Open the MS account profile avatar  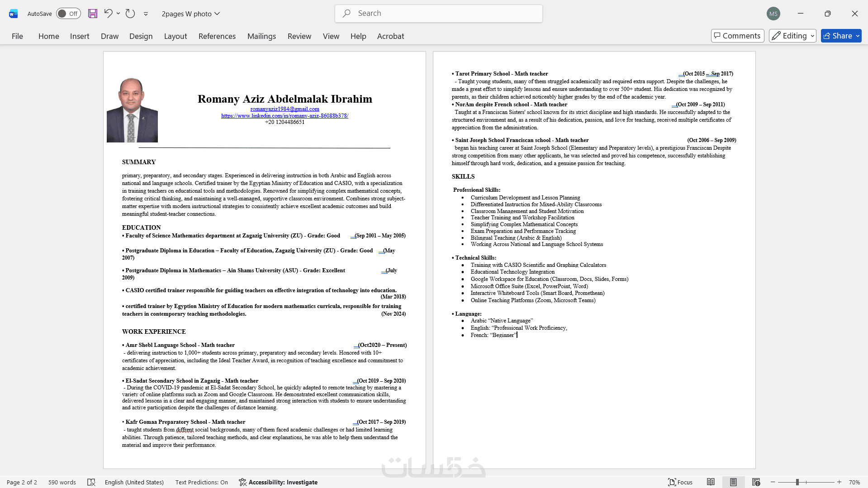(773, 14)
